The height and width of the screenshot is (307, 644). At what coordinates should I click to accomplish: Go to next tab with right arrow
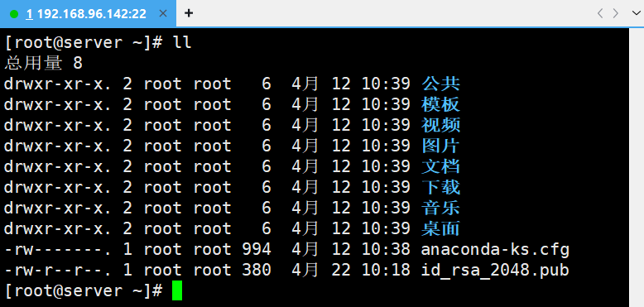point(615,13)
